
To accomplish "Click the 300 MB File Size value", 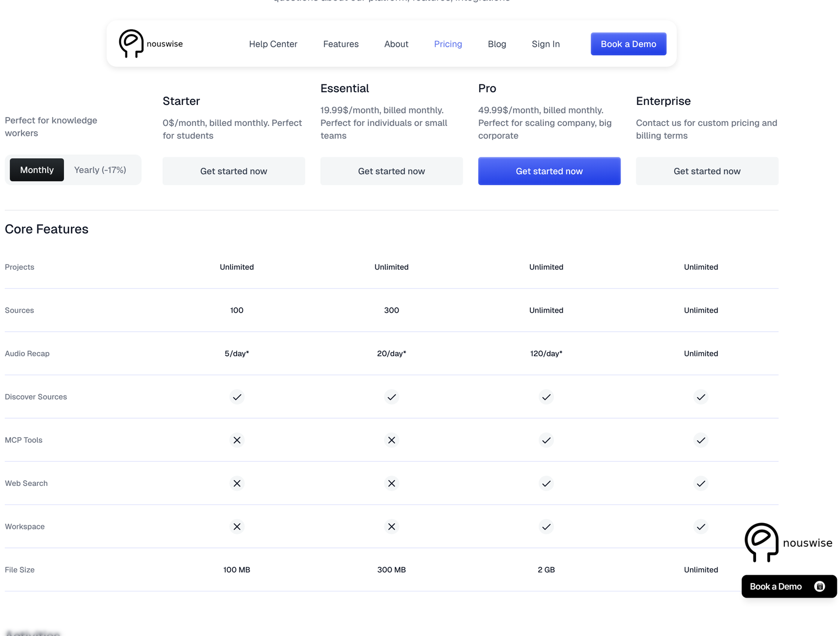I will tap(392, 570).
